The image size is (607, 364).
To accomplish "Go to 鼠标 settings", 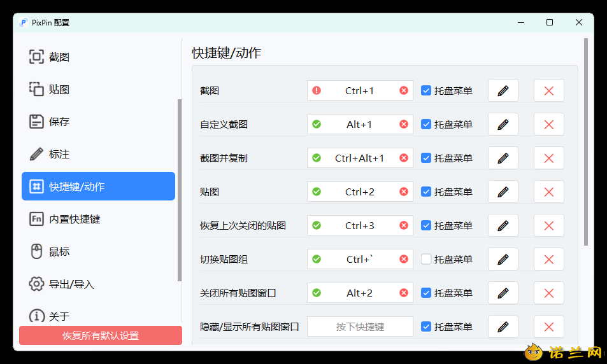I will [98, 251].
